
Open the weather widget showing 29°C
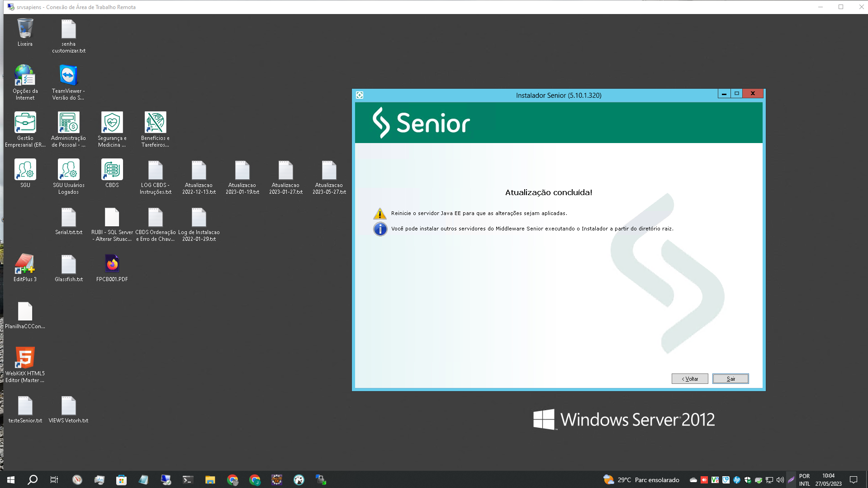click(641, 480)
